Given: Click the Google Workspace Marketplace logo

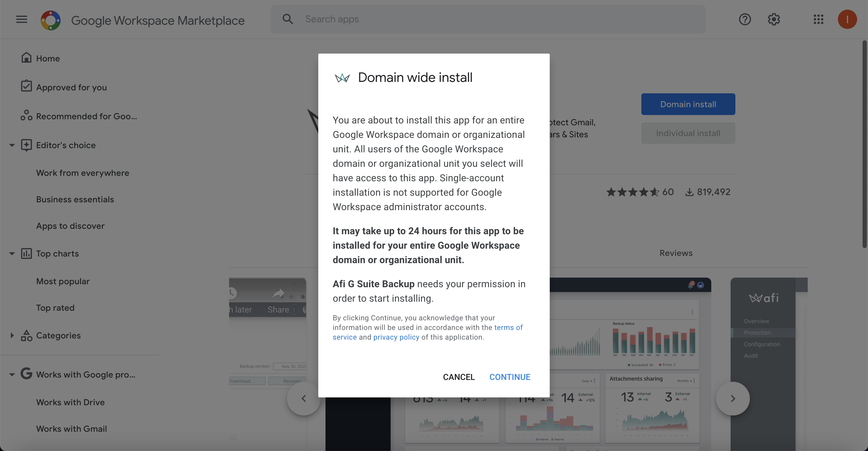Looking at the screenshot, I should point(51,20).
